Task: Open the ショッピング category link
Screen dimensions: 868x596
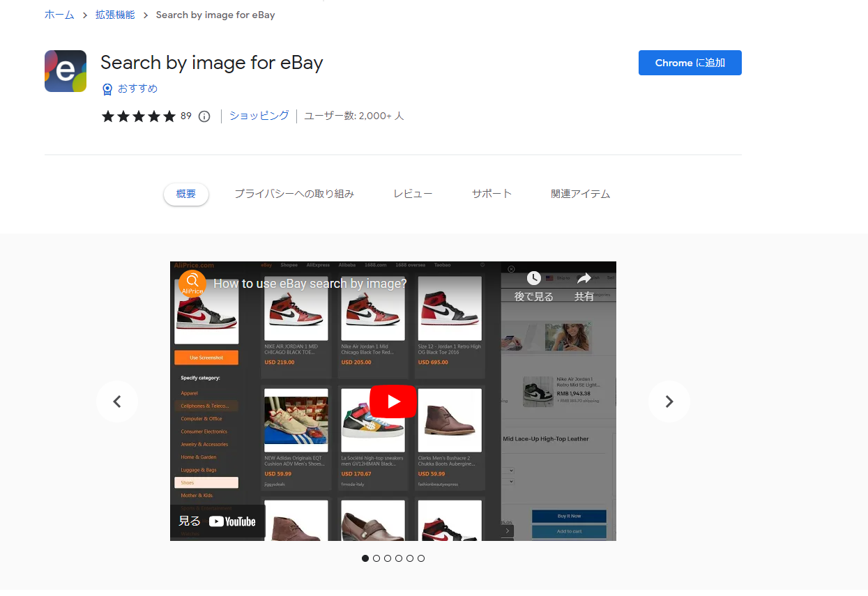Action: [259, 116]
